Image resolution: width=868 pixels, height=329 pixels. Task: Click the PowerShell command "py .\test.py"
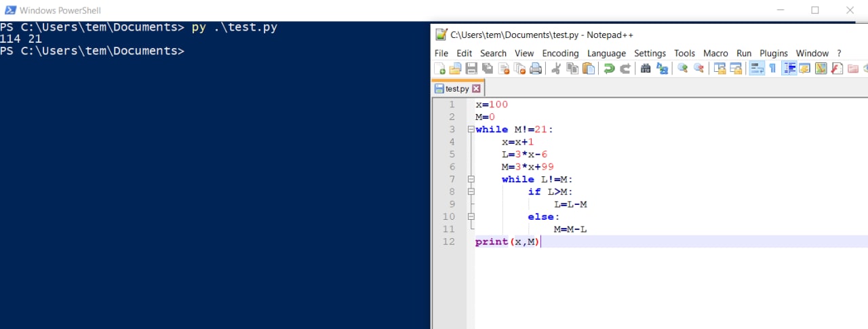coord(234,28)
